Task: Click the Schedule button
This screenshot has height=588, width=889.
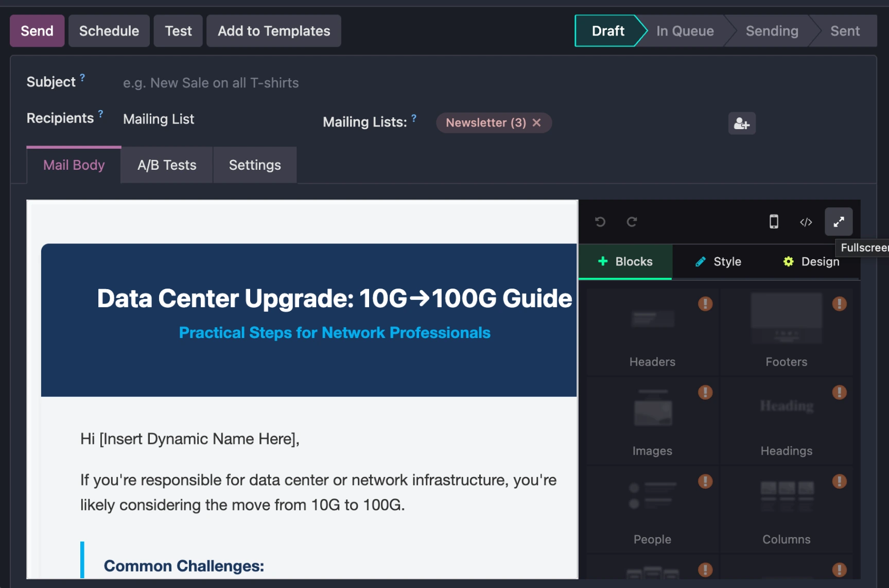Action: click(109, 31)
